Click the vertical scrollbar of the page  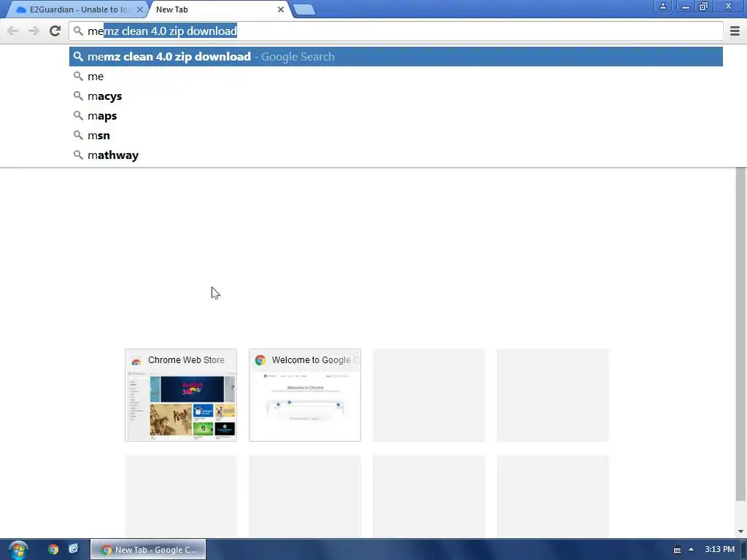tap(740, 333)
